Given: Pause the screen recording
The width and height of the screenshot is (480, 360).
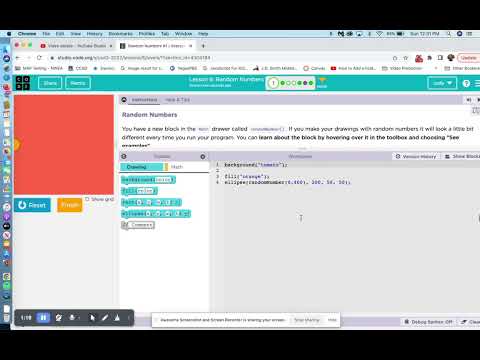Looking at the screenshot, I should [x=43, y=318].
